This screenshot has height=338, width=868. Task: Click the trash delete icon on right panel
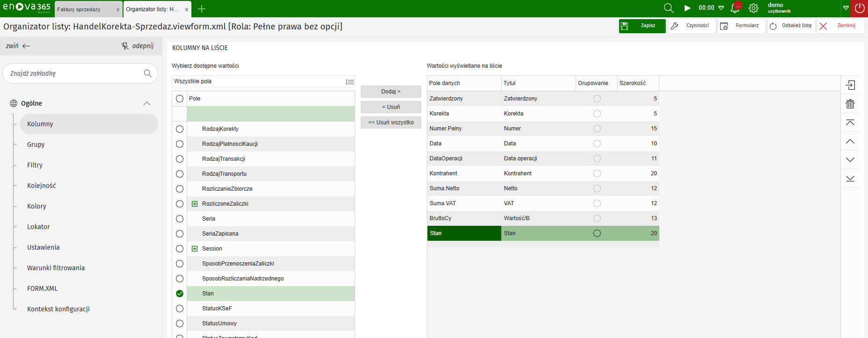tap(850, 104)
